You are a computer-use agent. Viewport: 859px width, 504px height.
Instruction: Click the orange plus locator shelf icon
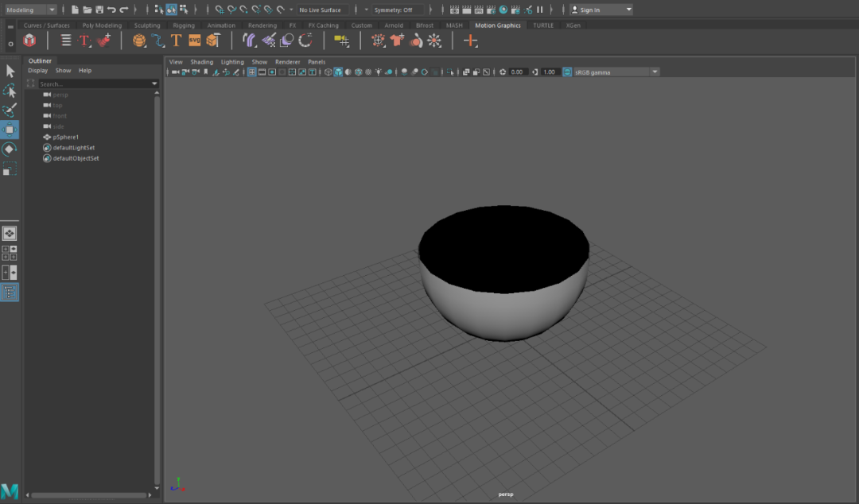click(471, 41)
